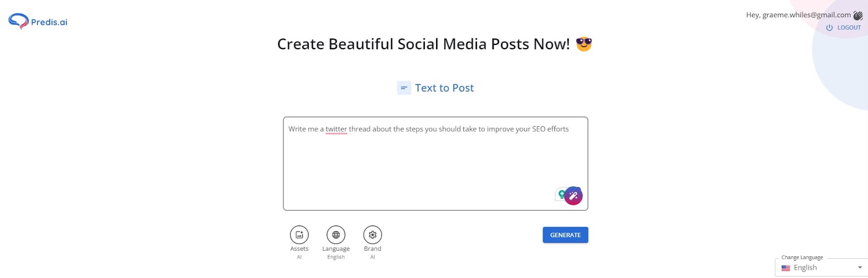This screenshot has width=868, height=278.
Task: Select the Text to Post label
Action: (444, 88)
